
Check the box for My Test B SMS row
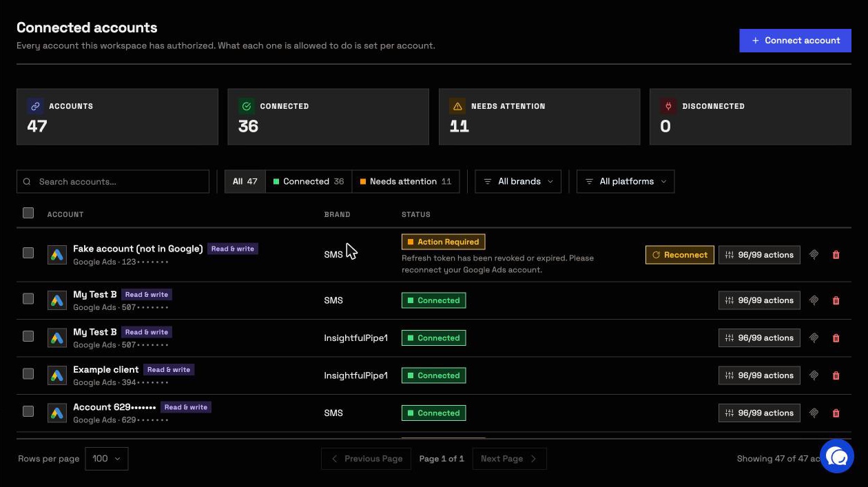[x=28, y=298]
